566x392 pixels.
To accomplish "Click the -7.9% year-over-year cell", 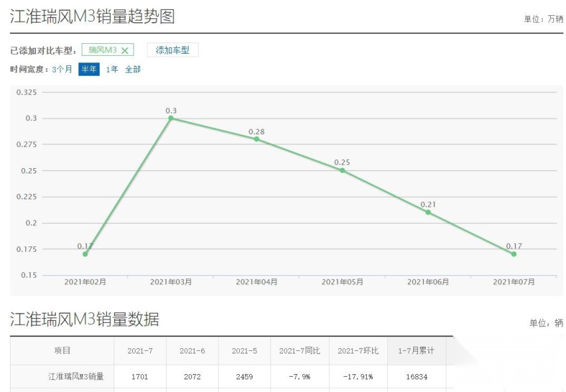I will point(300,377).
